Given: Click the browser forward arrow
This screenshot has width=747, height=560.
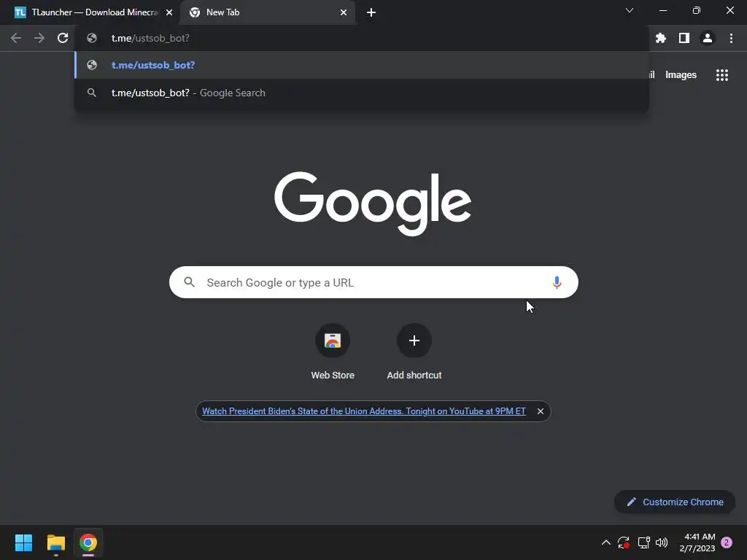Looking at the screenshot, I should pos(39,38).
